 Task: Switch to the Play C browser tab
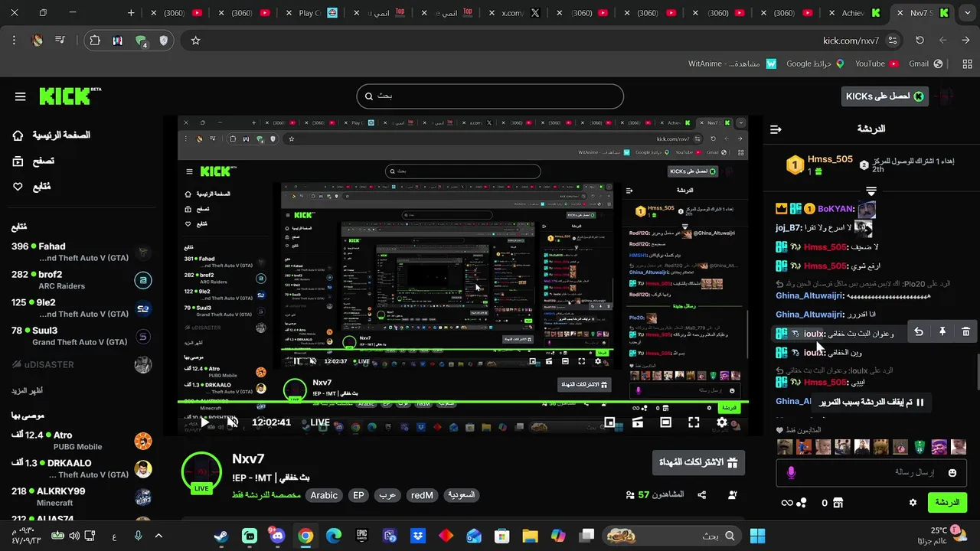click(315, 13)
